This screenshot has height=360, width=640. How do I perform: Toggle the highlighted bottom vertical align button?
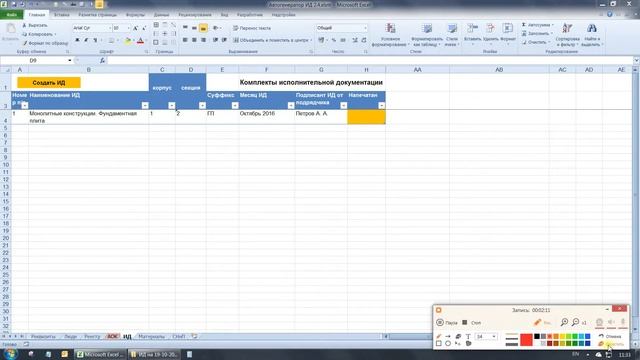[x=203, y=28]
